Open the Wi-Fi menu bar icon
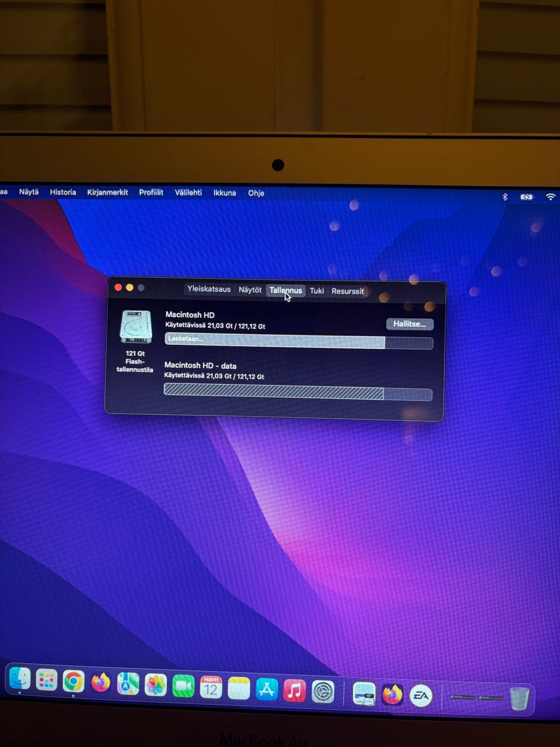The width and height of the screenshot is (560, 747). [x=550, y=197]
